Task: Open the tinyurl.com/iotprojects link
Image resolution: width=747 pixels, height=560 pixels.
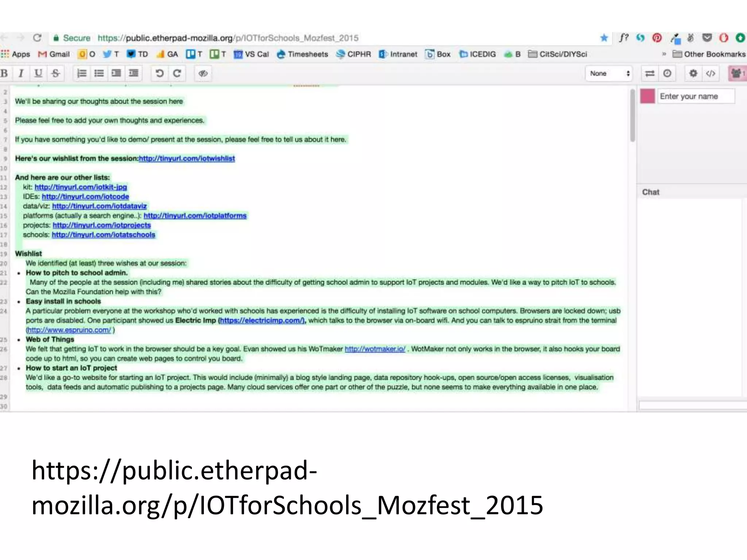Action: (102, 225)
